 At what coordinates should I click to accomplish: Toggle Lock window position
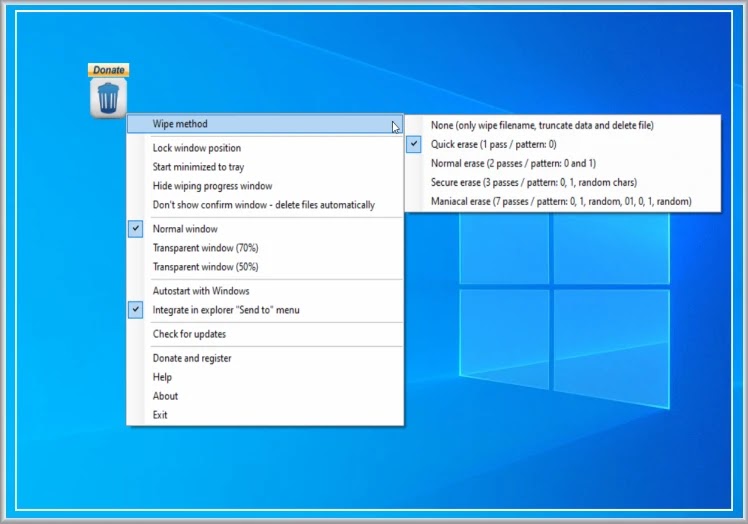pyautogui.click(x=265, y=148)
